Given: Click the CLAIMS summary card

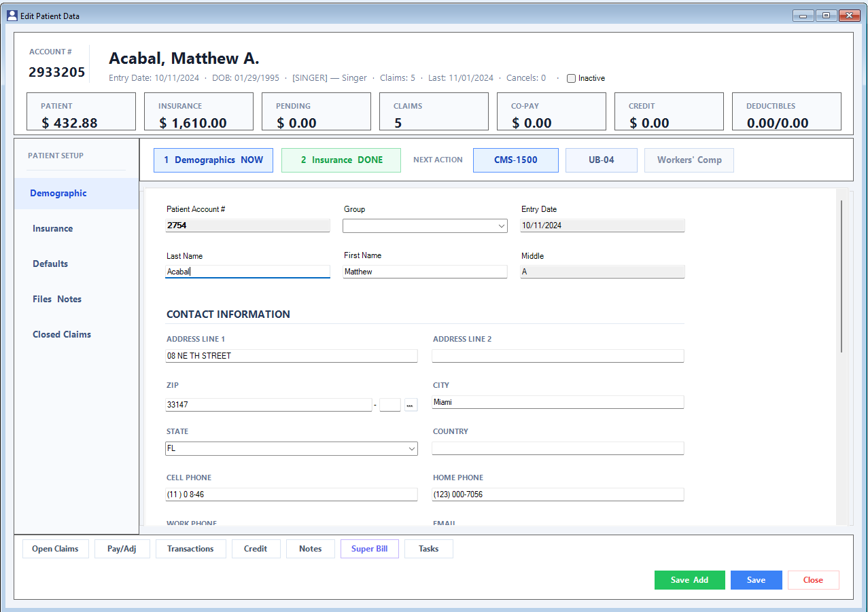Looking at the screenshot, I should [x=434, y=111].
